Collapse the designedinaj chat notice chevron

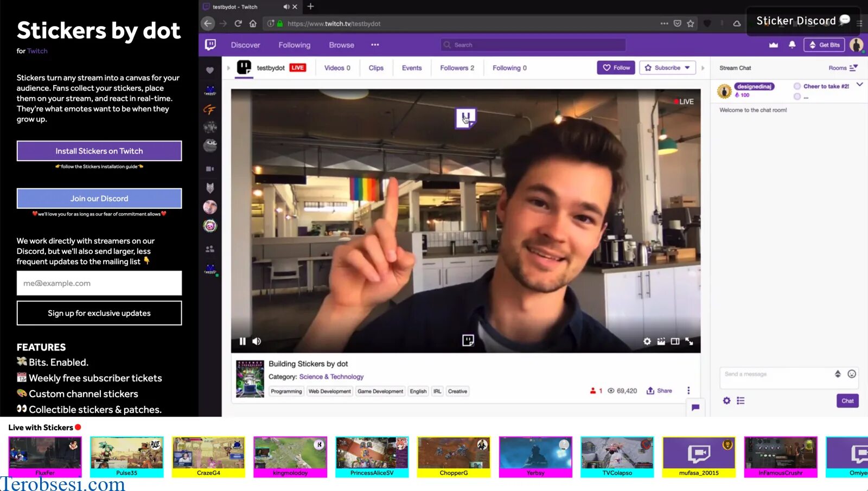pyautogui.click(x=859, y=85)
